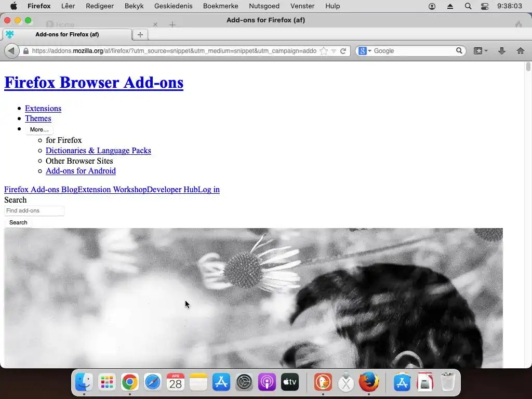532x399 pixels.
Task: Open Spotlight search in menu bar
Action: coord(468,6)
